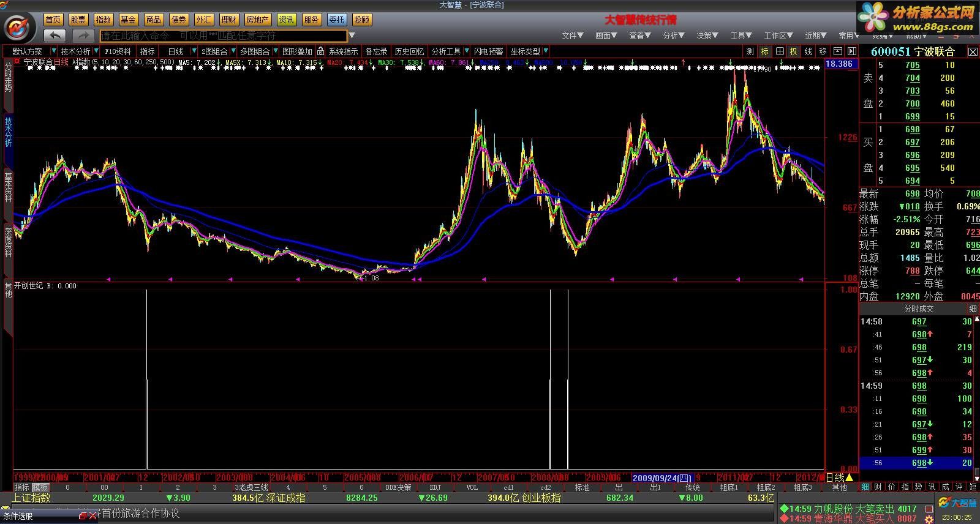This screenshot has height=524, width=980.
Task: Expand the 多图组合 dropdown arrow
Action: [276, 51]
